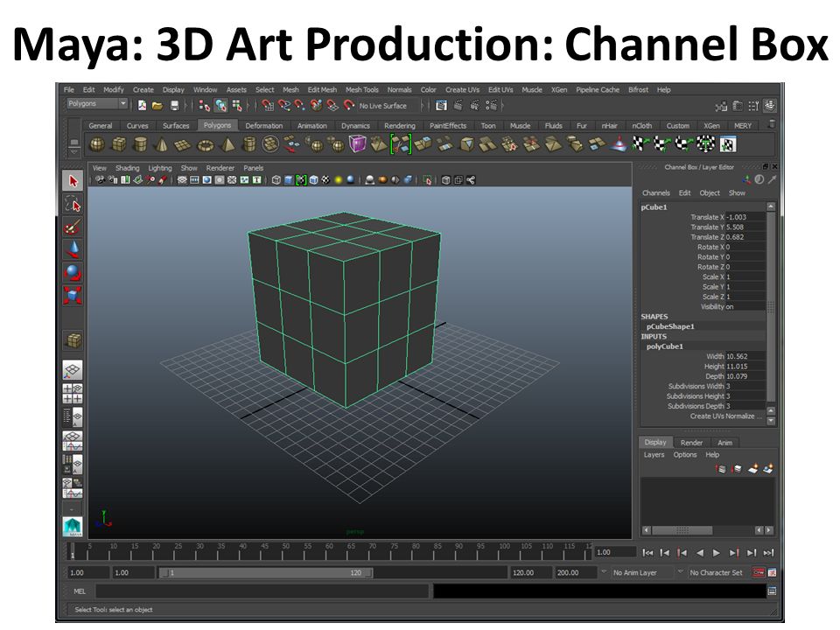Choose the Paint Selection brush tool
The image size is (840, 630).
coord(73,227)
